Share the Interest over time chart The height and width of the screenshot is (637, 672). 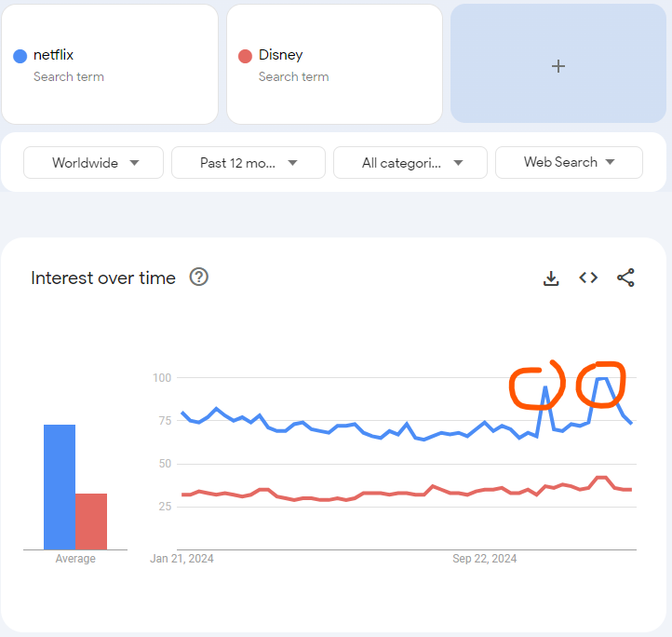point(625,278)
